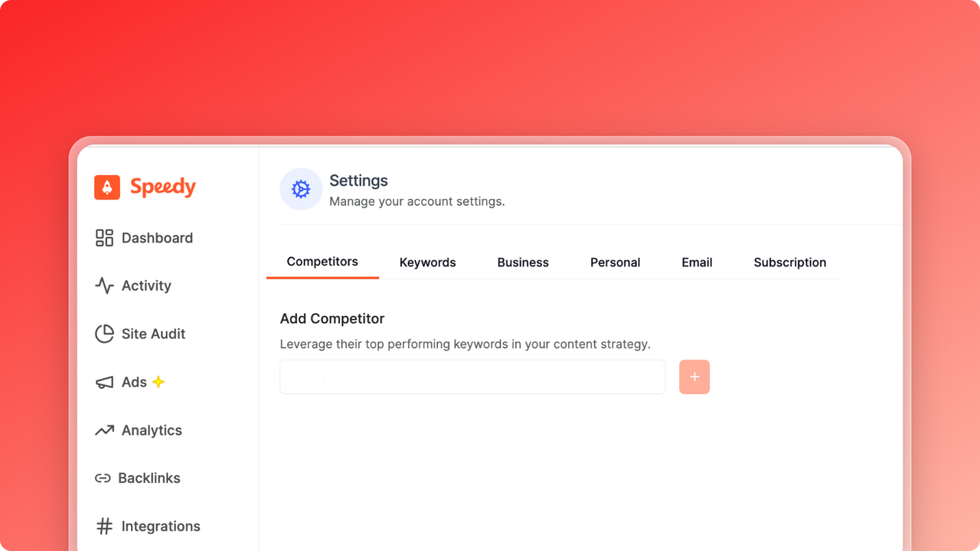This screenshot has height=551, width=980.
Task: Click the Settings gear icon
Action: 300,189
